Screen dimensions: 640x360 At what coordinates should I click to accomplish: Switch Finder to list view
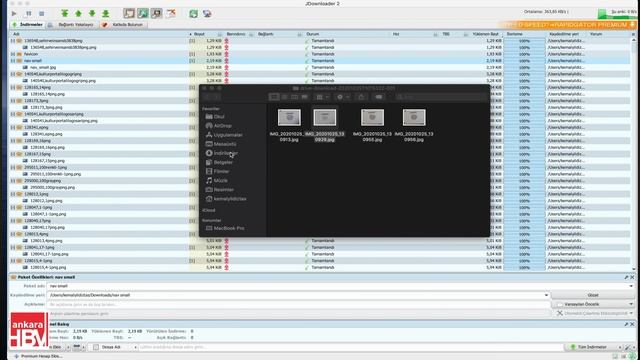(284, 97)
